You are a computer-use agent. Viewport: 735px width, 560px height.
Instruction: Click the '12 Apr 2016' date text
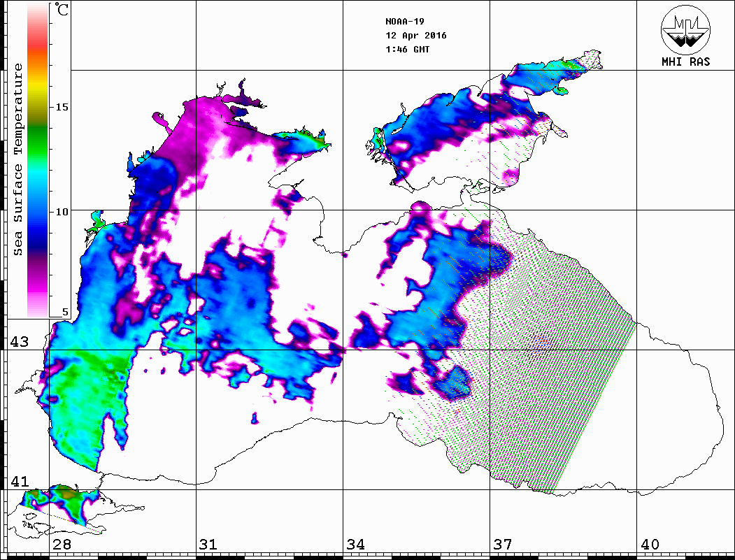(x=416, y=36)
